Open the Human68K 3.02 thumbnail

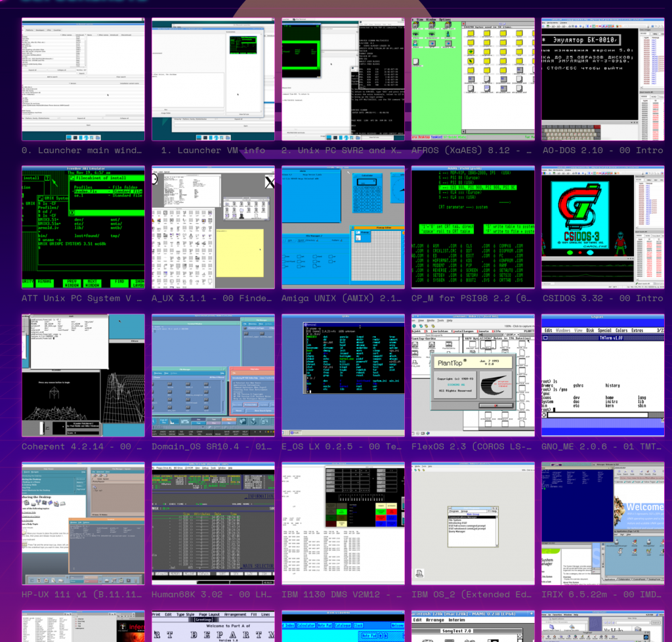(213, 523)
